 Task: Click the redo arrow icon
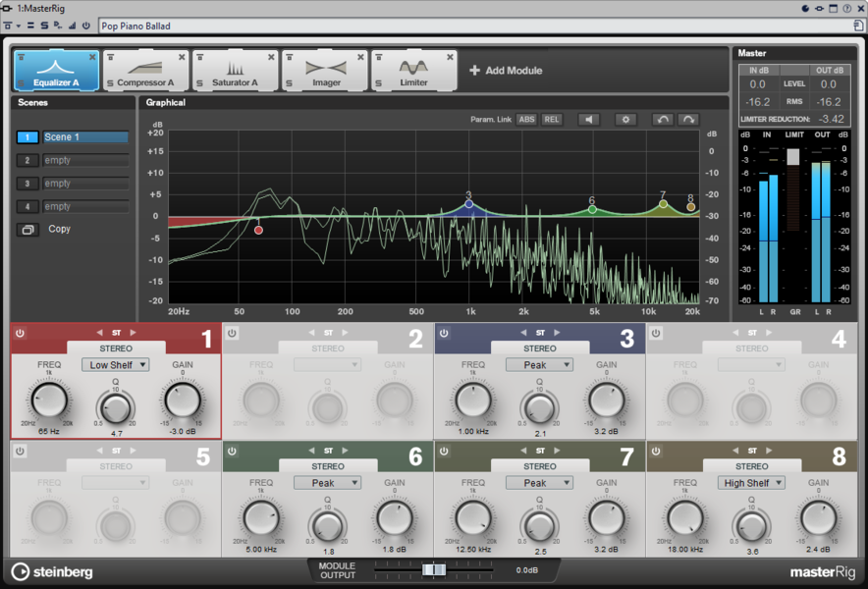point(688,120)
